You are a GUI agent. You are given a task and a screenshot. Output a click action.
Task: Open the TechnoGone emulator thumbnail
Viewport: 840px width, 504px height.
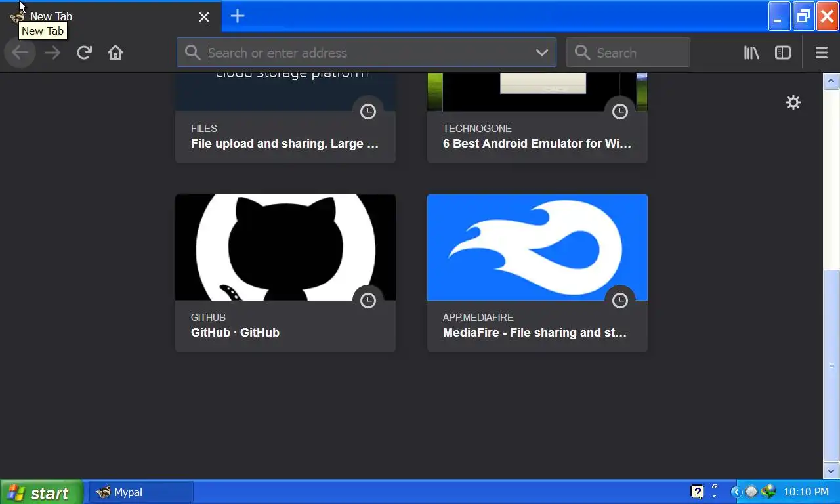537,92
